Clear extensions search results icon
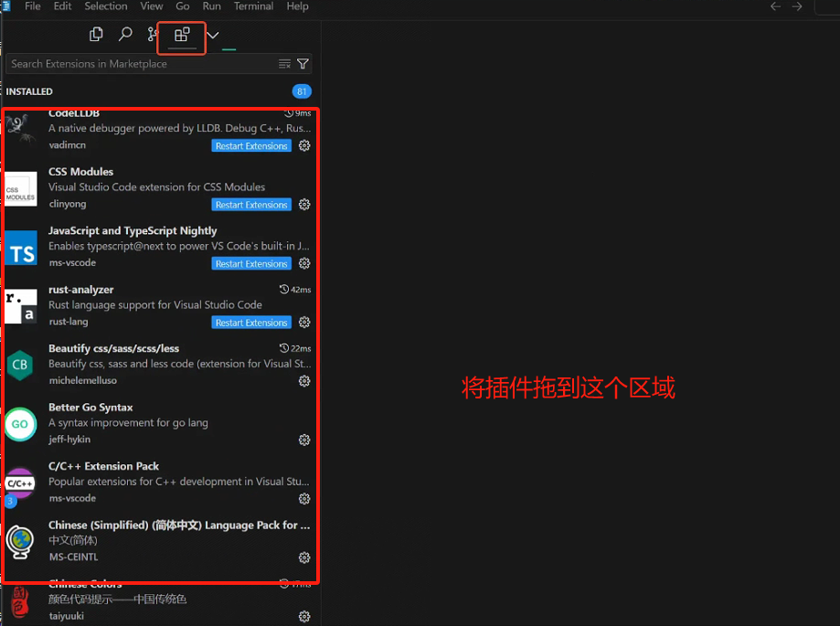The height and width of the screenshot is (626, 840). pos(284,64)
